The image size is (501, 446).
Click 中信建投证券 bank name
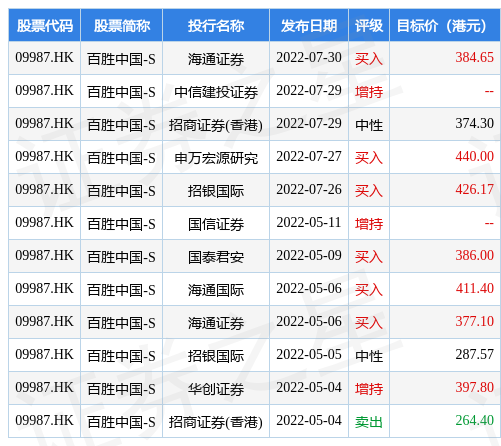pyautogui.click(x=216, y=92)
